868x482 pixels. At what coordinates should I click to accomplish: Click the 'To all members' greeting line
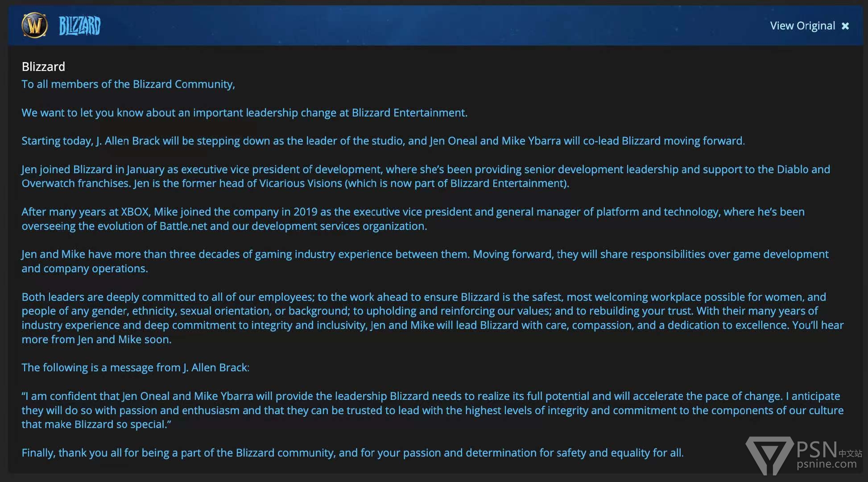128,84
